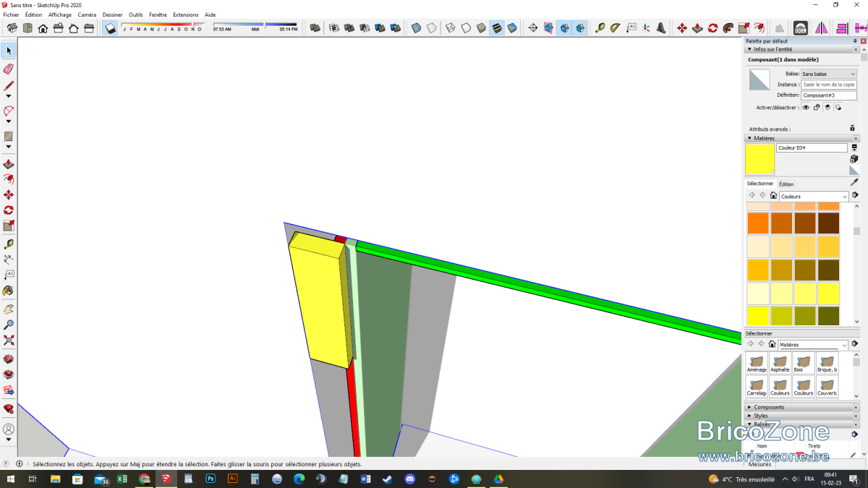This screenshot has height=488, width=868.
Task: Toggle shadows display button
Action: pos(110,28)
